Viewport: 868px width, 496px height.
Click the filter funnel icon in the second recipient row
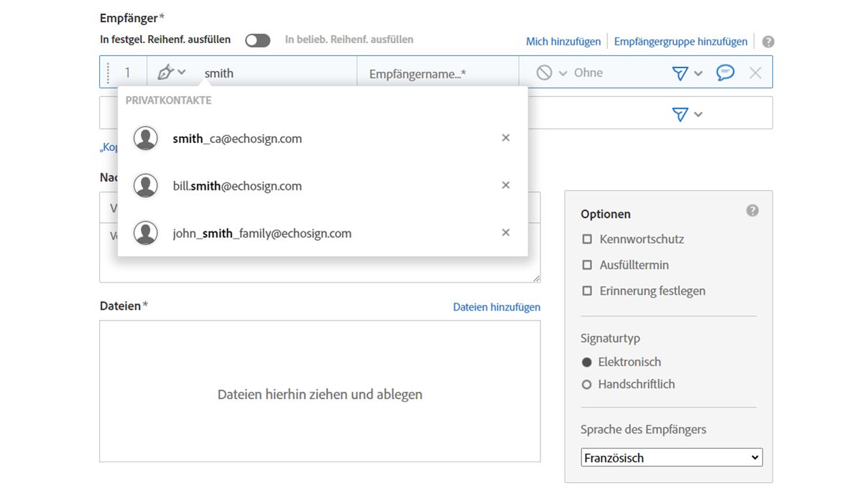tap(680, 114)
